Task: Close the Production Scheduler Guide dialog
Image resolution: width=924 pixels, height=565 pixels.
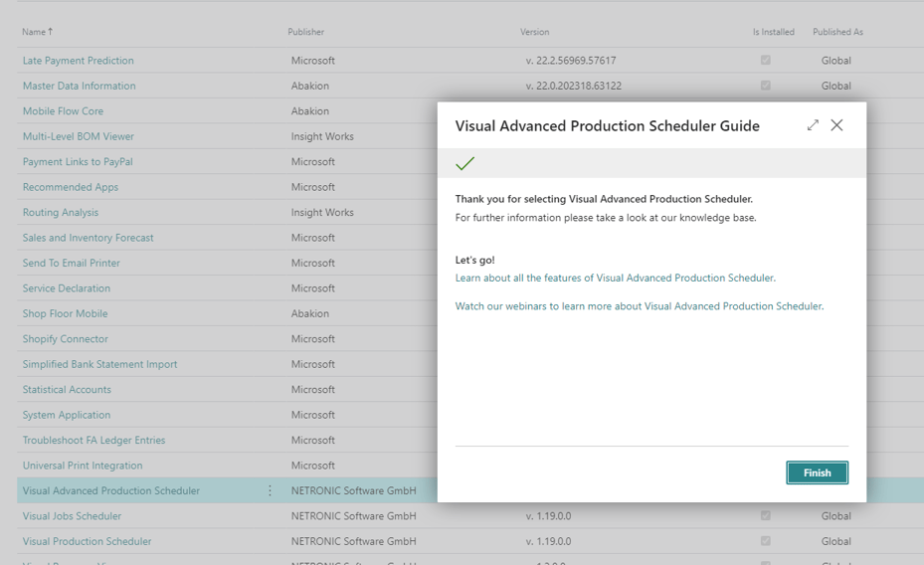Action: (836, 125)
